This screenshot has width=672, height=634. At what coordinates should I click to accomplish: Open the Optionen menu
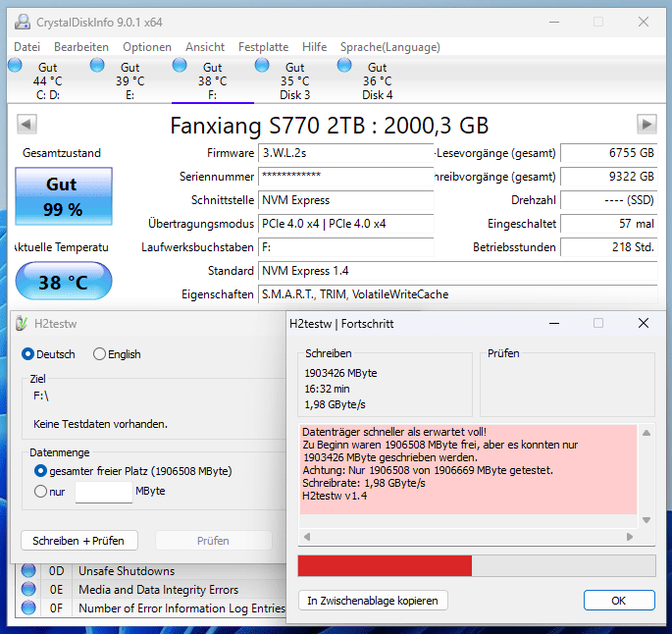tap(147, 47)
